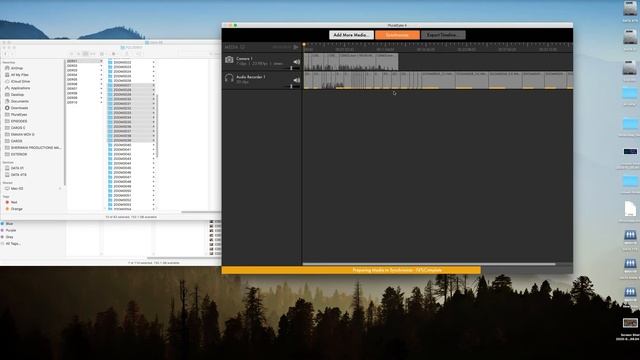Open the MEDIA bin icon in PluralEyes
This screenshot has width=640, height=360.
click(242, 47)
